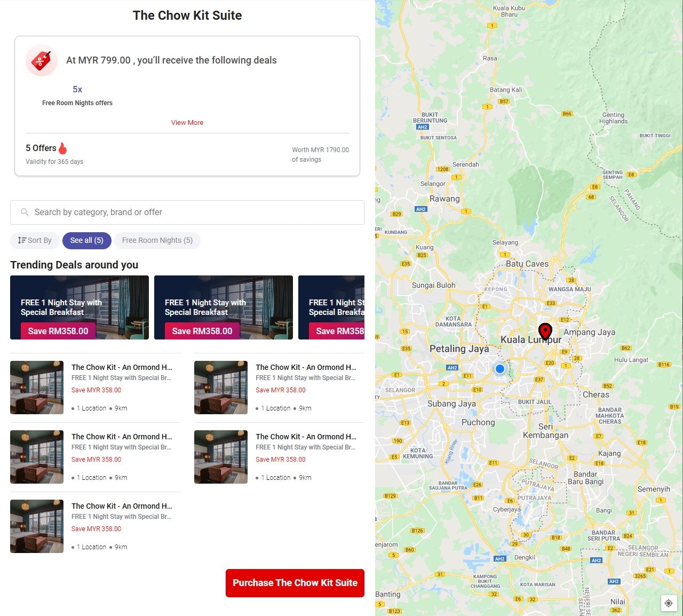The width and height of the screenshot is (683, 616).
Task: Open the top-left Chow Kit offer title
Action: point(122,367)
